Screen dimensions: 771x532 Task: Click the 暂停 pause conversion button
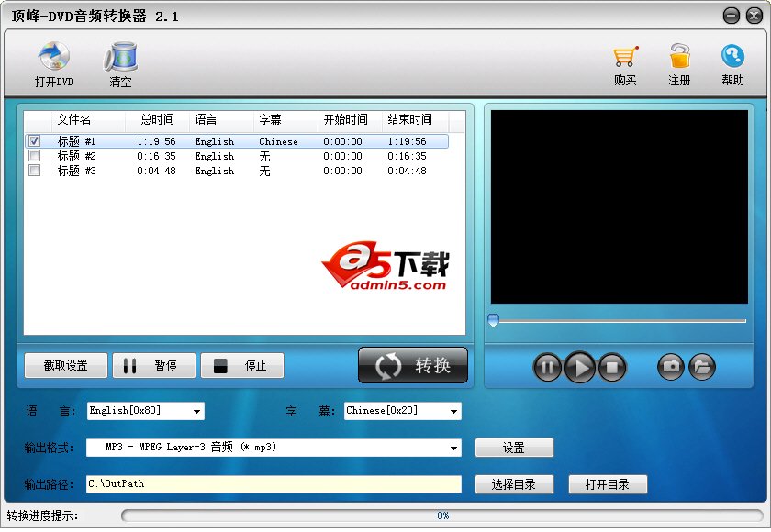154,365
